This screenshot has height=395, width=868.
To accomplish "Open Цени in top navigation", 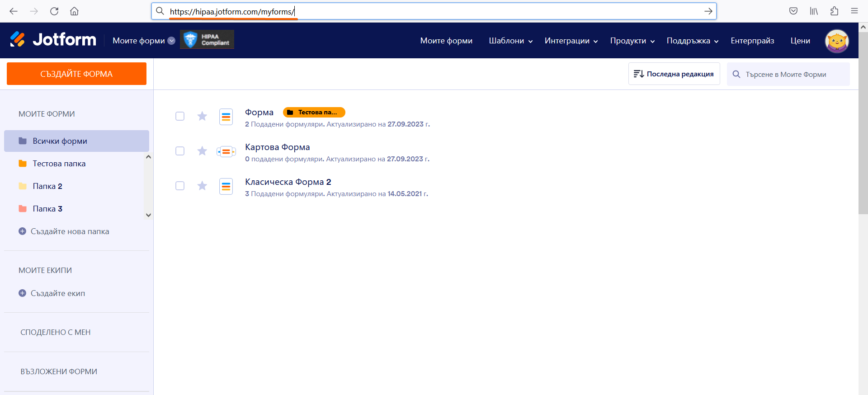I will 800,41.
